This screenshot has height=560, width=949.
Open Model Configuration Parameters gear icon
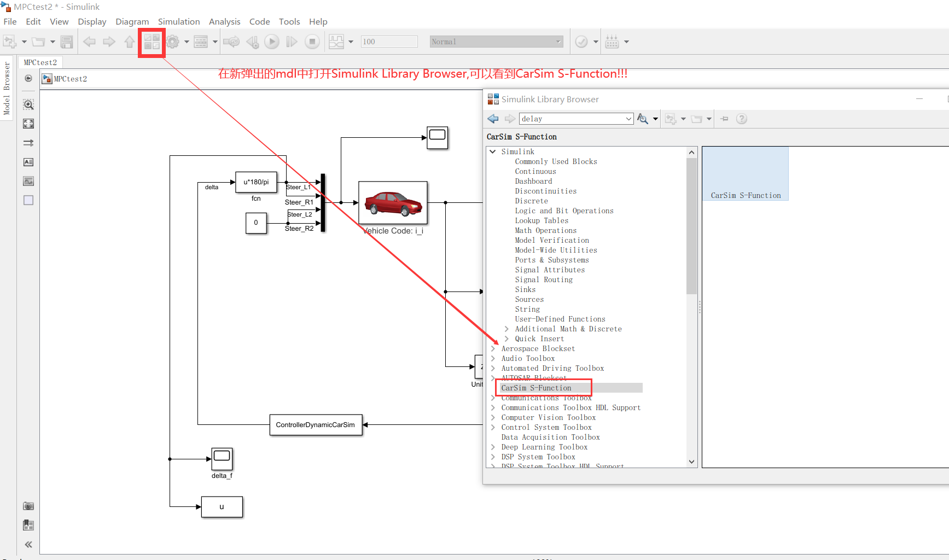point(173,41)
